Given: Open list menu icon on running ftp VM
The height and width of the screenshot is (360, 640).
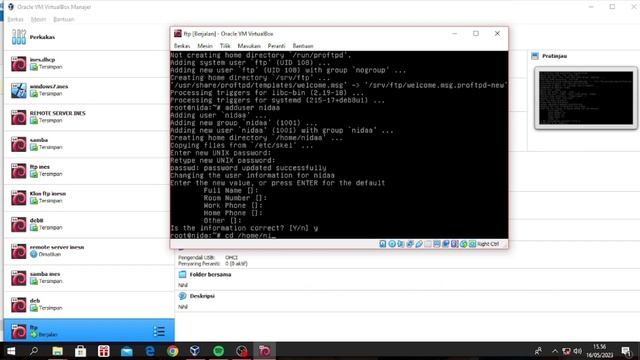Looking at the screenshot, I should pos(159,331).
